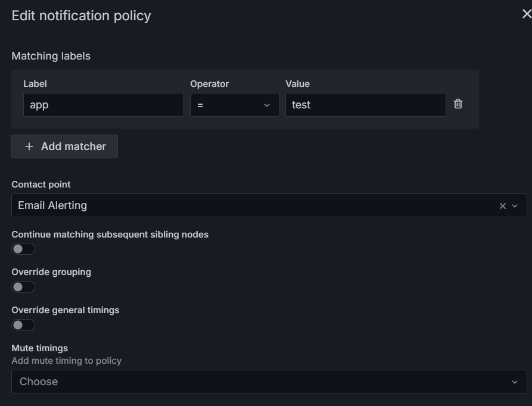Delete the app matcher using trash icon
Viewport: 532px width, 406px height.
click(x=458, y=104)
